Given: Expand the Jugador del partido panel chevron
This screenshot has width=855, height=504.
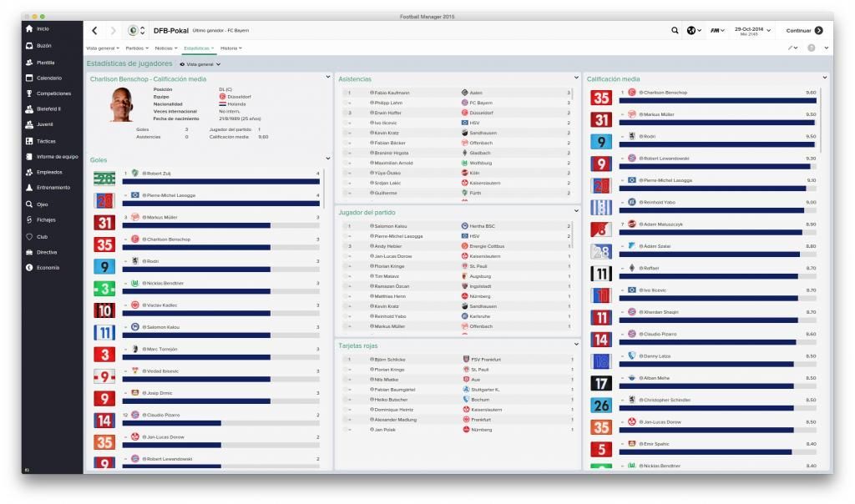Looking at the screenshot, I should [x=576, y=211].
